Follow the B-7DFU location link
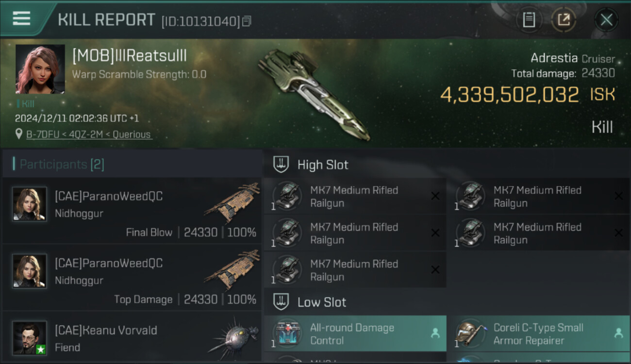The height and width of the screenshot is (364, 631). pos(89,134)
